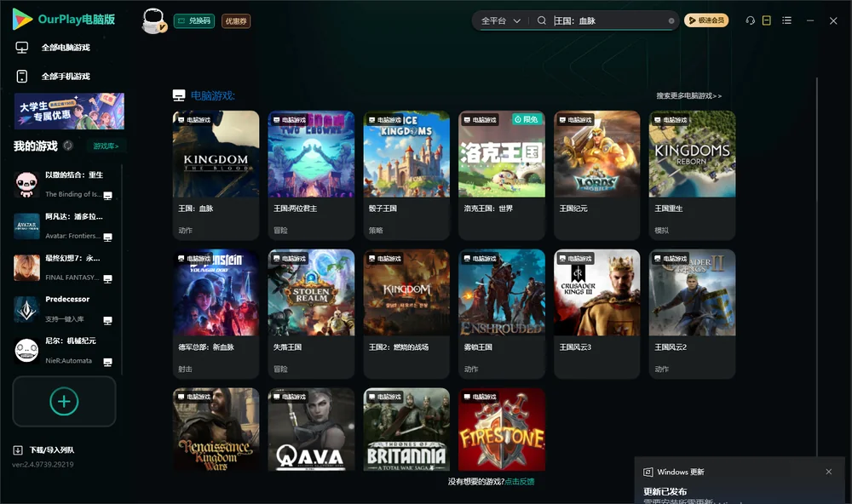852x504 pixels.
Task: Open the Firestone game card
Action: tap(502, 429)
